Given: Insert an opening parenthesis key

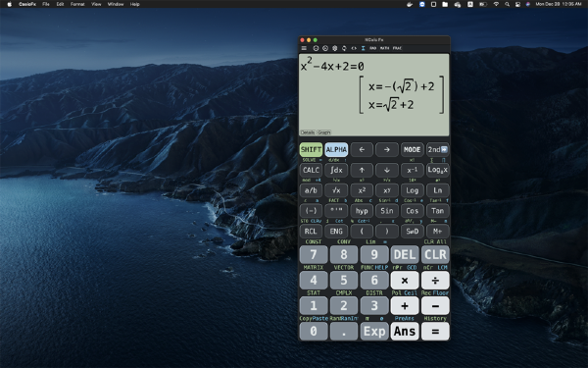Looking at the screenshot, I should pyautogui.click(x=362, y=232).
